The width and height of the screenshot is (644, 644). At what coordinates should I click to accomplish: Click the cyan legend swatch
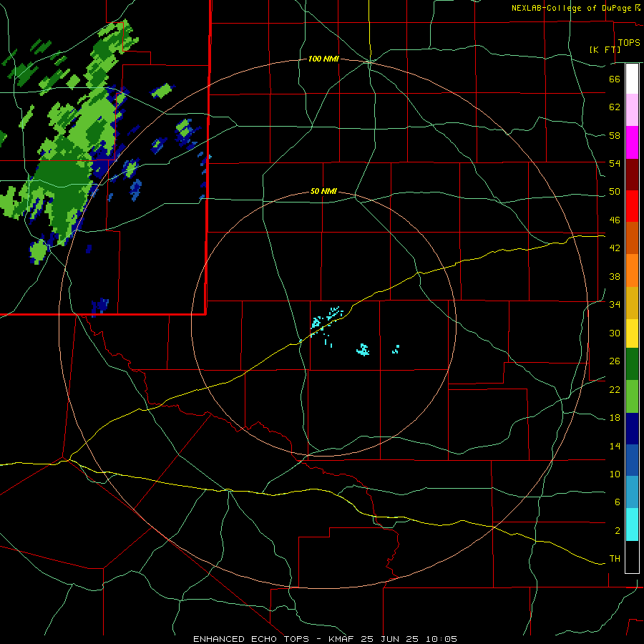pos(632,525)
